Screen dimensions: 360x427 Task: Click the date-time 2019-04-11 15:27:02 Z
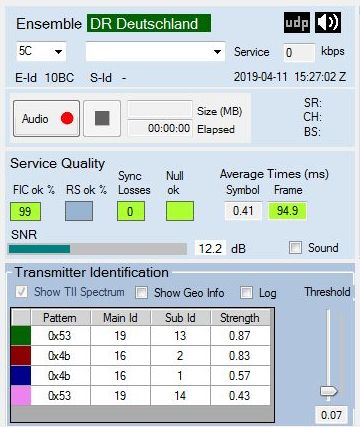click(290, 77)
